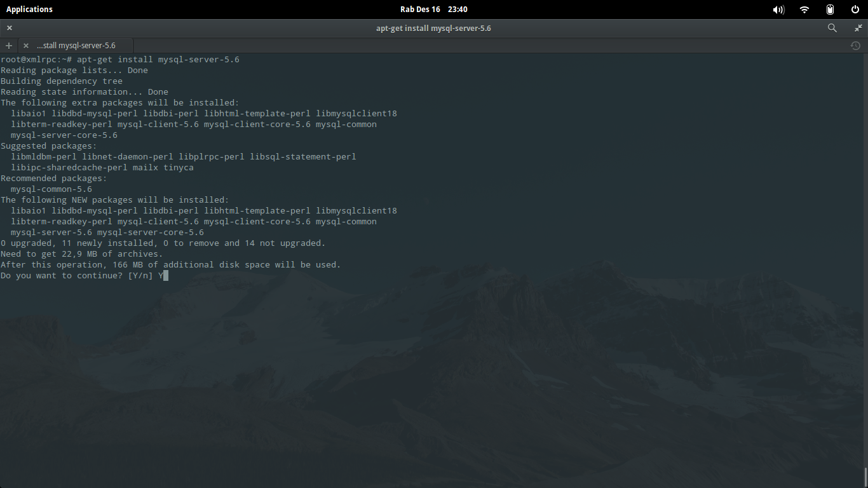This screenshot has width=868, height=488.
Task: Click 'Reading package lists... Done' line
Action: point(74,71)
